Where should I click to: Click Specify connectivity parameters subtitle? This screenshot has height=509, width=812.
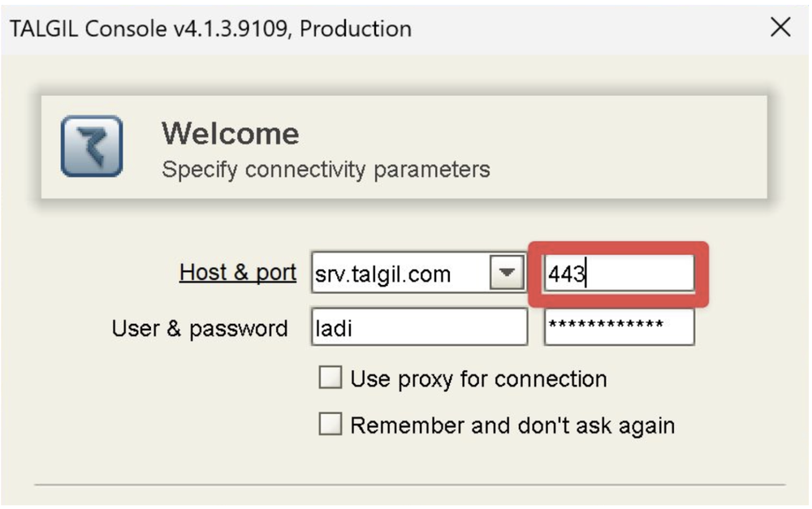326,170
